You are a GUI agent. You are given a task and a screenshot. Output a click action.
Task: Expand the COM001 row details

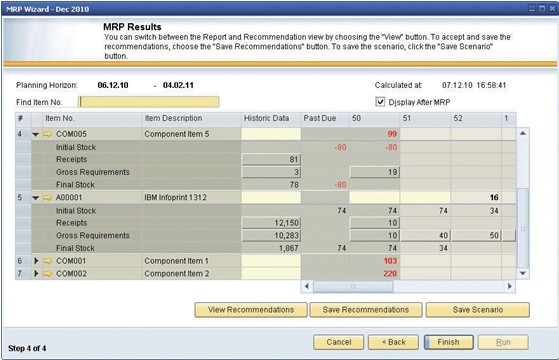tap(36, 261)
